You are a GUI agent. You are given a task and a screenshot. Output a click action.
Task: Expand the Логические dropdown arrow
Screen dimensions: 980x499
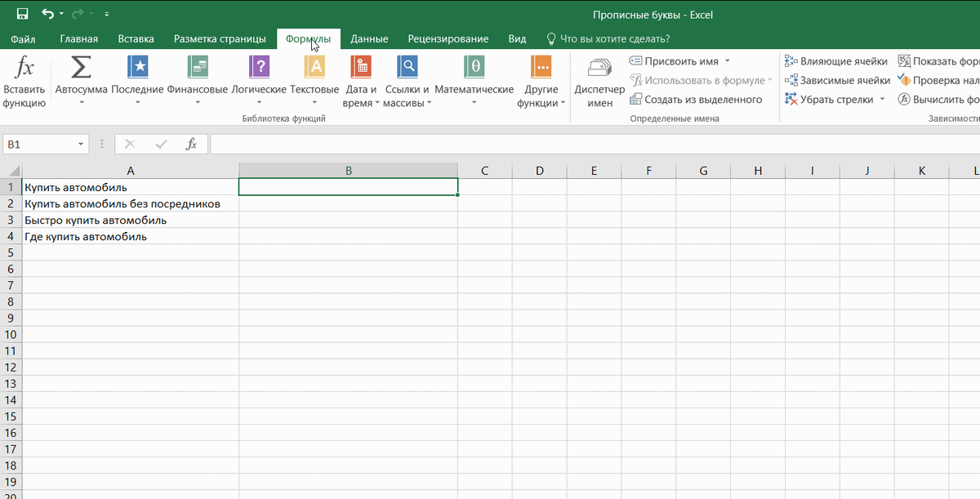click(259, 103)
